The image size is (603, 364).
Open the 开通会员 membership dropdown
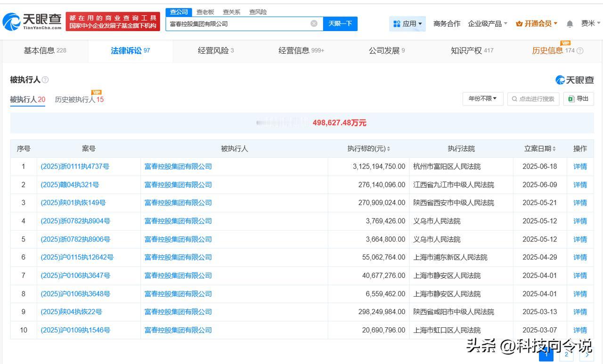[x=537, y=24]
